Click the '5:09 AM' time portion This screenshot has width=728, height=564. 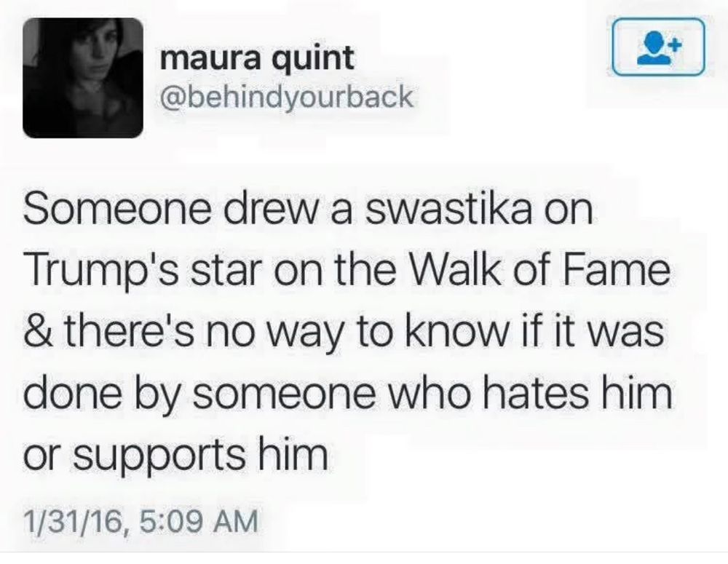tap(198, 520)
